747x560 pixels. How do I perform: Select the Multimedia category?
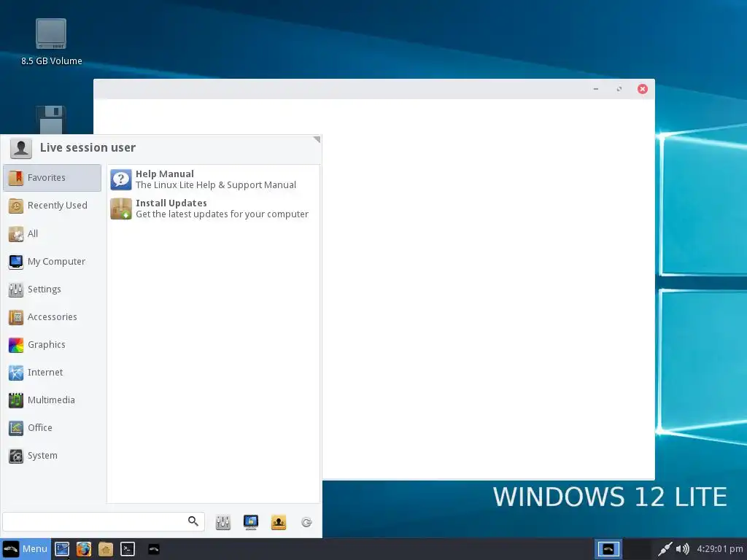52,400
